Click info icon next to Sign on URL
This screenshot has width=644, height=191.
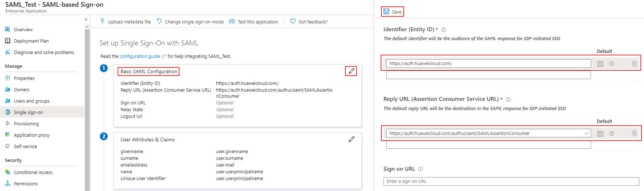[x=420, y=169]
